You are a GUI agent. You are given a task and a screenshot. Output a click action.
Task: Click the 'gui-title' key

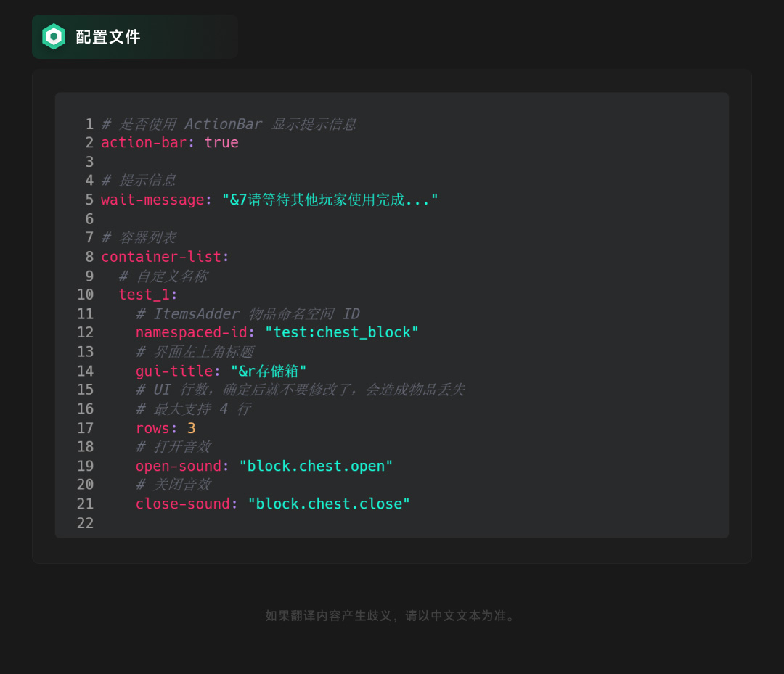tap(174, 371)
